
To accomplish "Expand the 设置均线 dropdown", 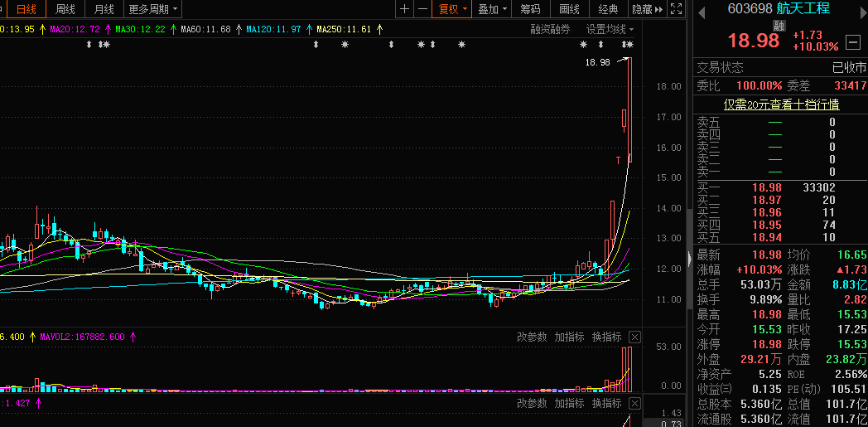I will click(x=610, y=29).
